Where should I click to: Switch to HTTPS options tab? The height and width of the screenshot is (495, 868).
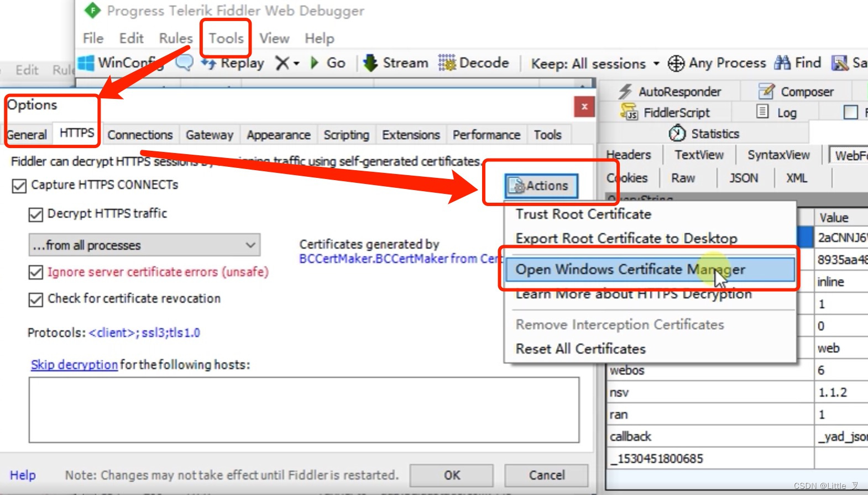point(77,133)
